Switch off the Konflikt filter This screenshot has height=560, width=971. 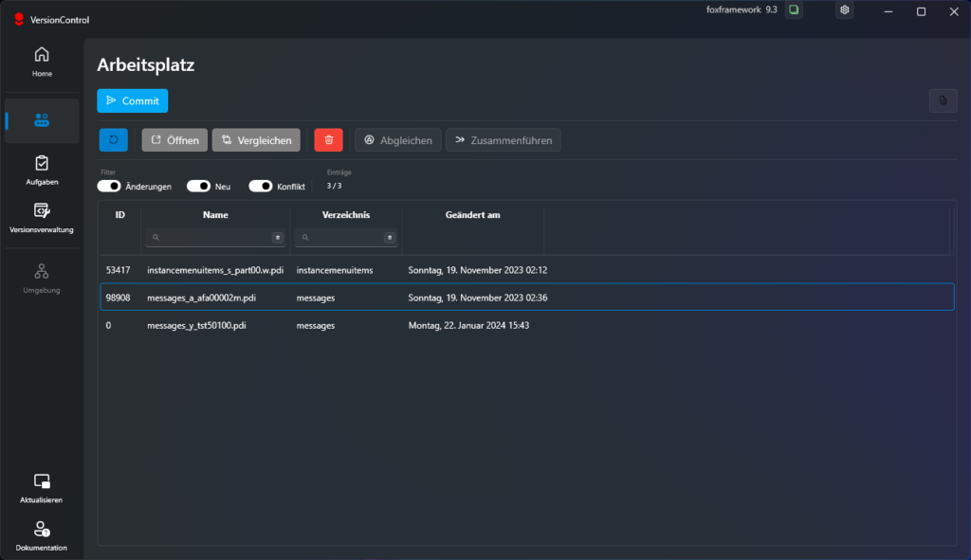click(261, 186)
